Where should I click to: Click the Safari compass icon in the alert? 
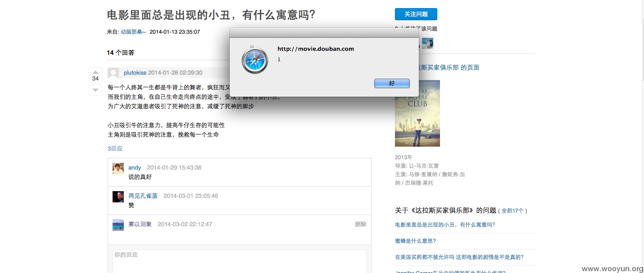point(255,59)
